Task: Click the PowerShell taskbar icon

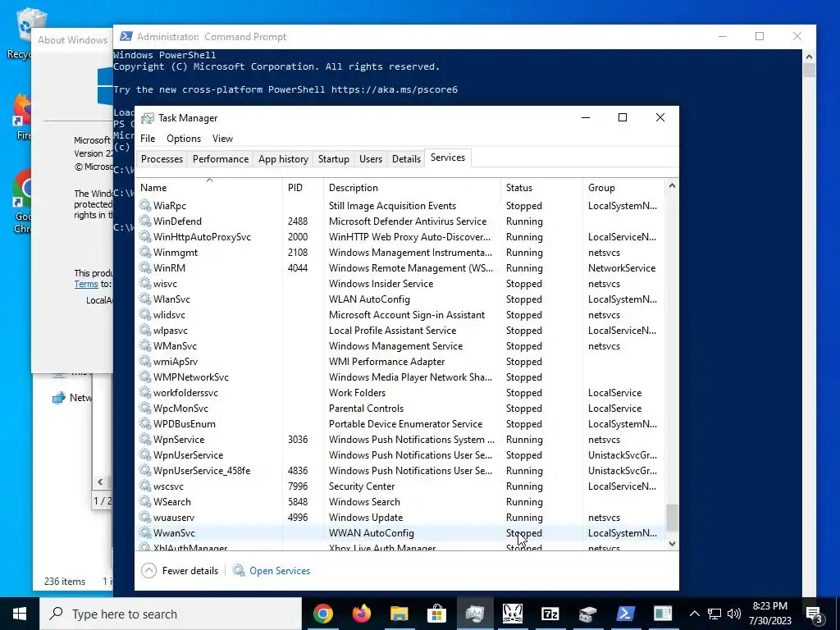Action: (x=625, y=614)
